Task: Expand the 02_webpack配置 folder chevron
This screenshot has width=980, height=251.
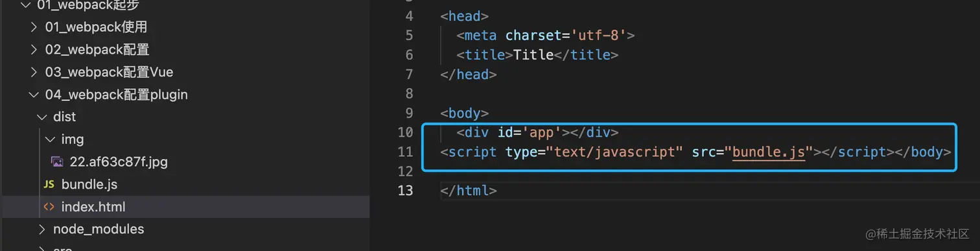Action: pyautogui.click(x=34, y=50)
